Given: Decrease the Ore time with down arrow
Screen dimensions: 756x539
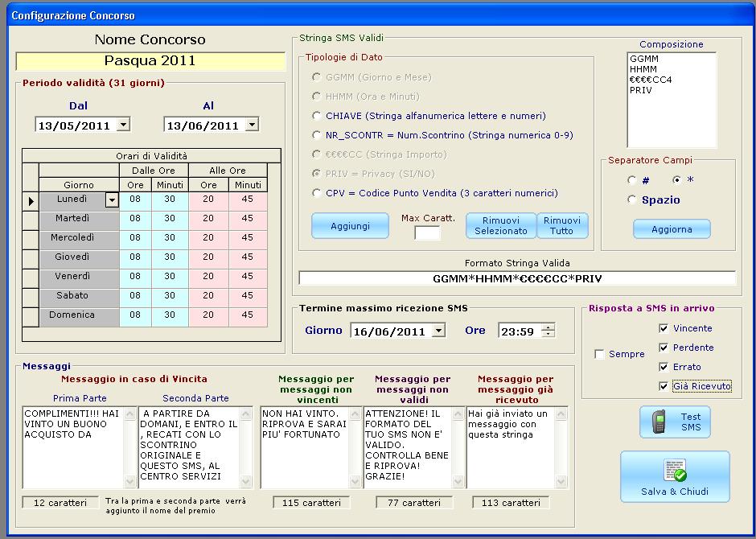Looking at the screenshot, I should click(x=549, y=334).
